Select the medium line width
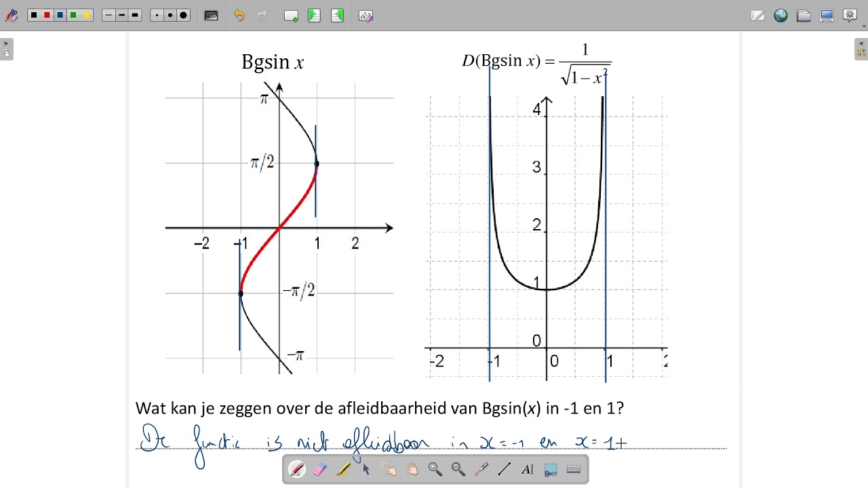This screenshot has height=488, width=868. pos(121,16)
